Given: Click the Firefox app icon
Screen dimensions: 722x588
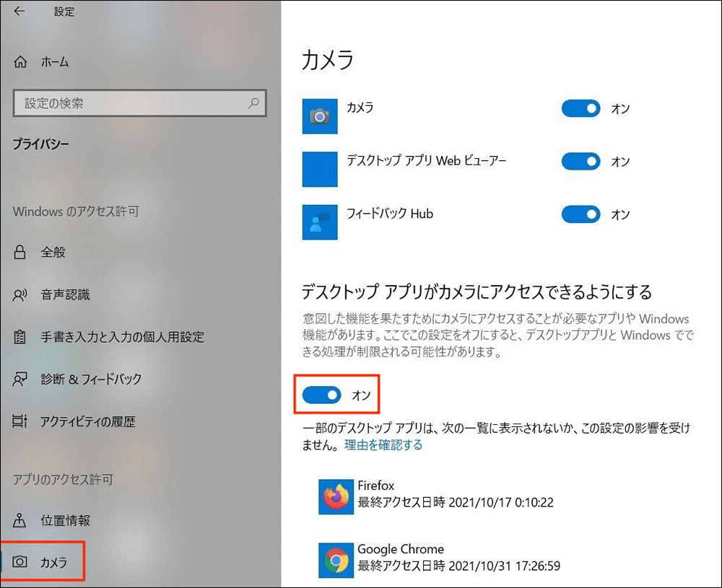Looking at the screenshot, I should [x=336, y=496].
